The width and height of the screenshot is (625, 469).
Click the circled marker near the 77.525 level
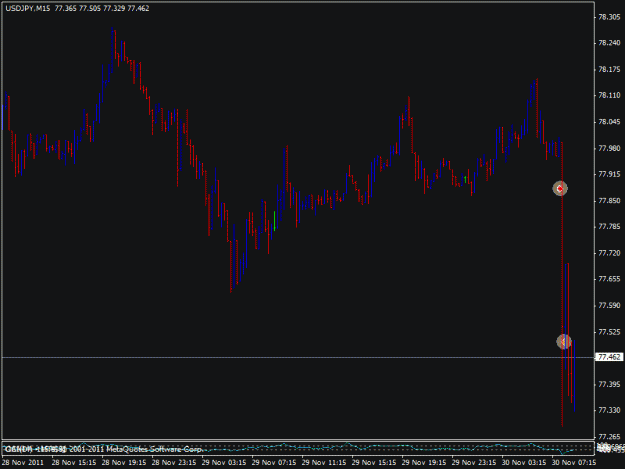point(564,341)
